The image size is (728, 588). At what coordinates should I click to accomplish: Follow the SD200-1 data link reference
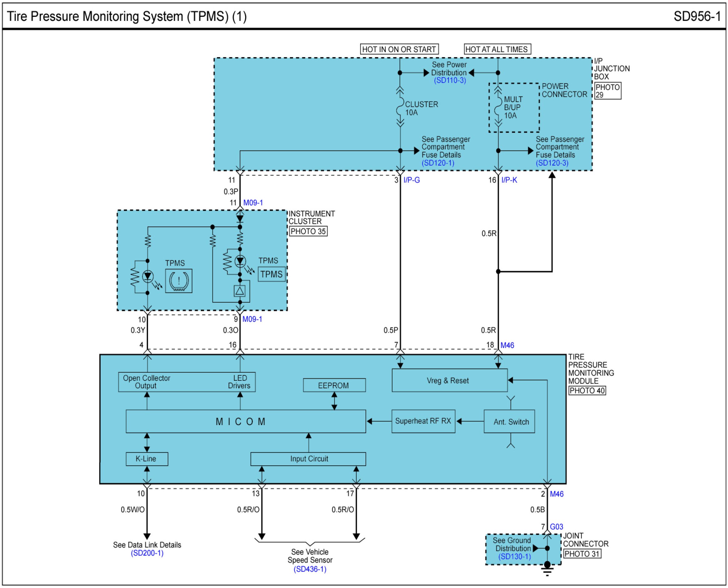coord(147,553)
